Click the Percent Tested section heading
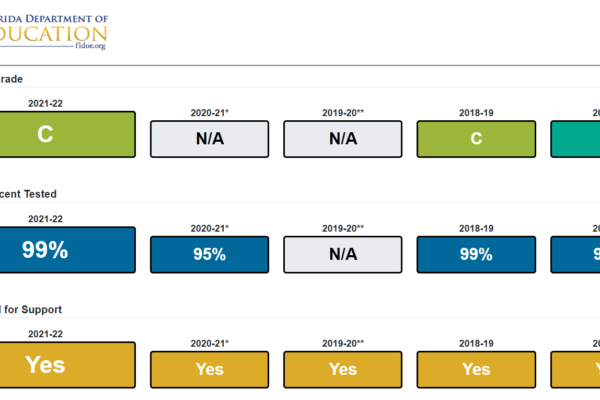This screenshot has width=600, height=400. click(x=28, y=194)
